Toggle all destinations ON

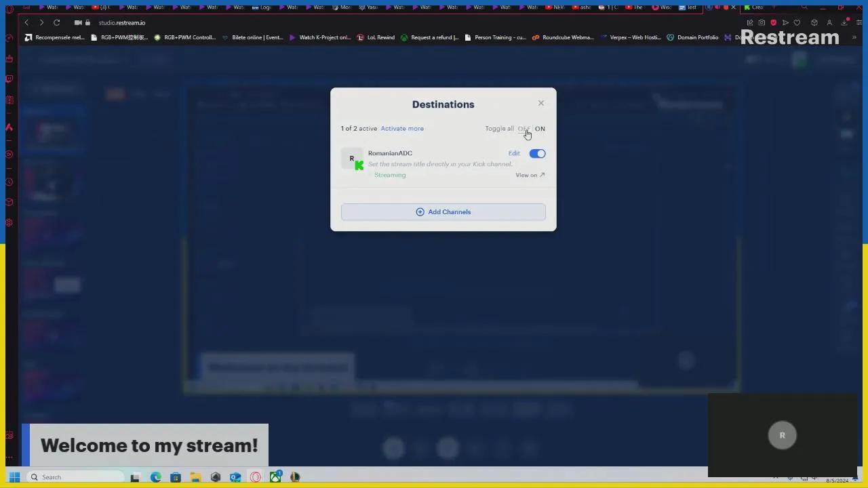(540, 129)
